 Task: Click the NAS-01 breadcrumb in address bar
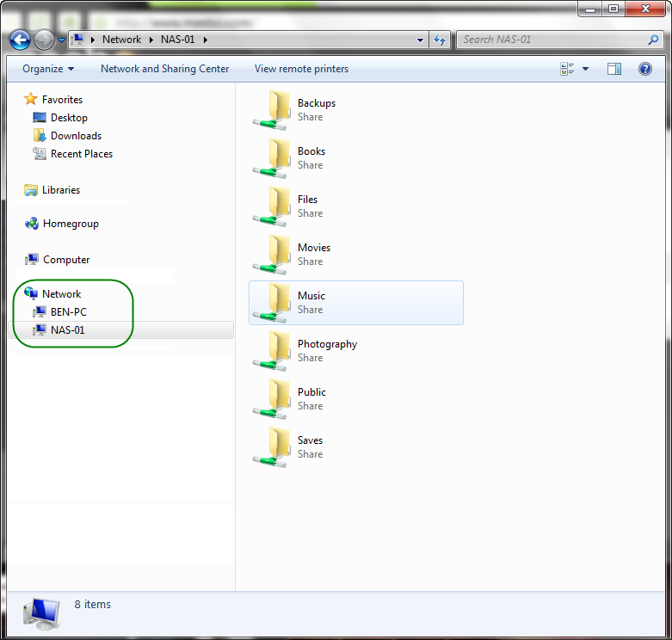coord(178,40)
